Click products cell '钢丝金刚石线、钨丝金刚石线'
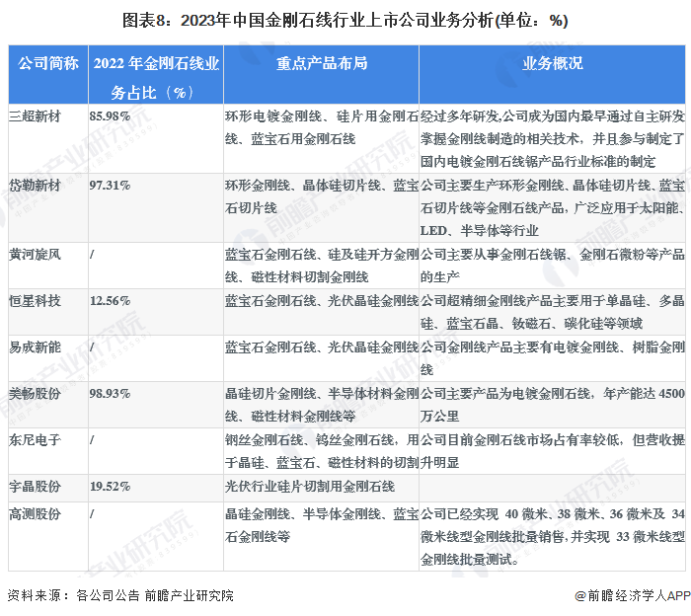Screen dimensions: 691x616 (x=322, y=451)
